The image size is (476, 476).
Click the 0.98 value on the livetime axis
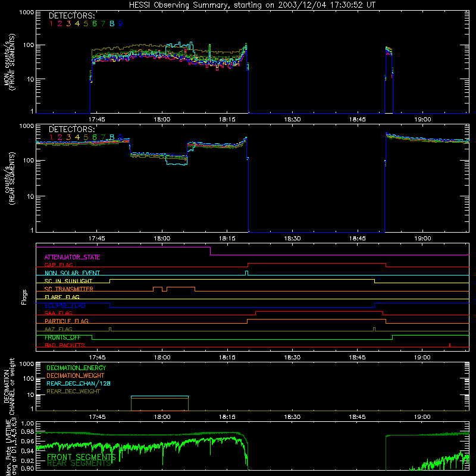coord(27,432)
